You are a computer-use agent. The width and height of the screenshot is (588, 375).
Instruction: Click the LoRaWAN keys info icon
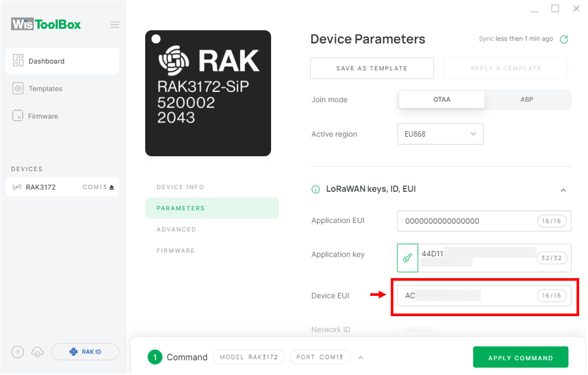pyautogui.click(x=316, y=189)
